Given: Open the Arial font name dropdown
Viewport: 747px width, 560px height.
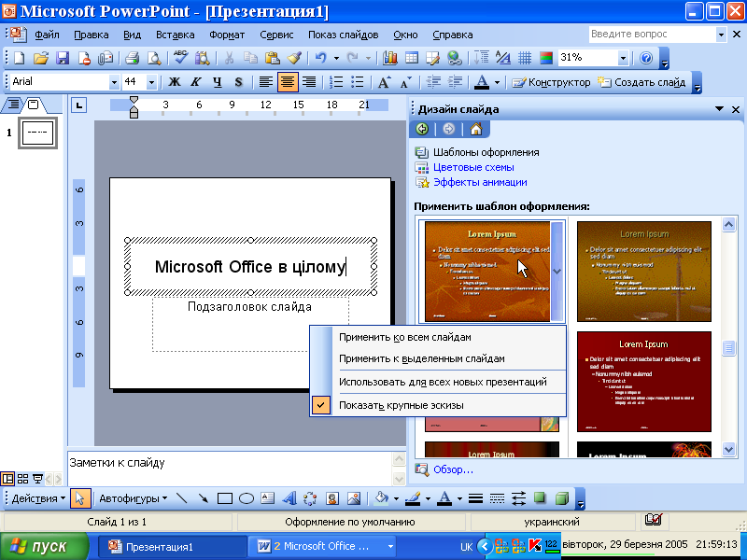Looking at the screenshot, I should pyautogui.click(x=114, y=82).
